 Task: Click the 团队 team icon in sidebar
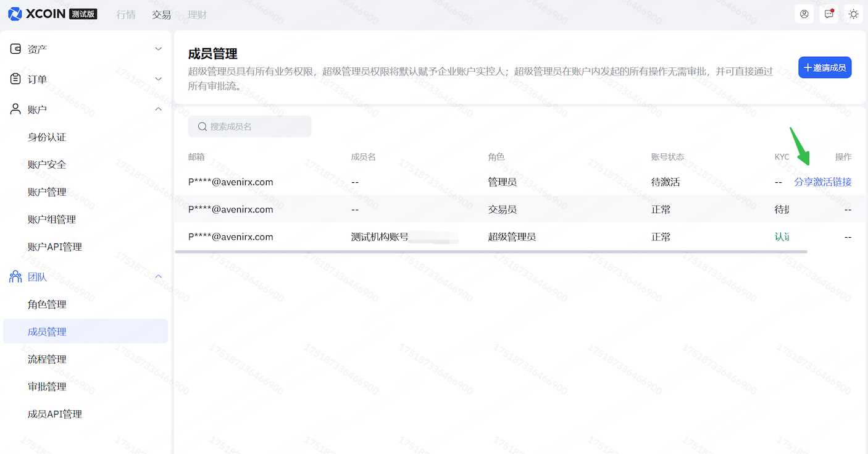[16, 277]
